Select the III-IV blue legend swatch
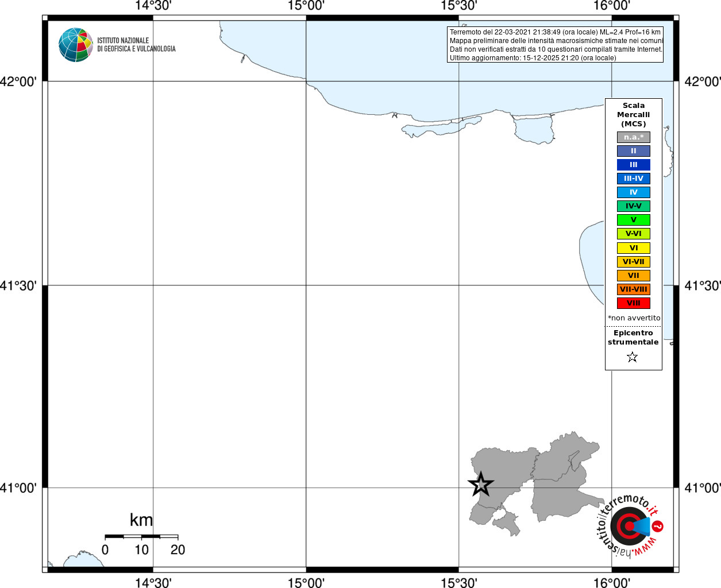The image size is (721, 588). (634, 179)
